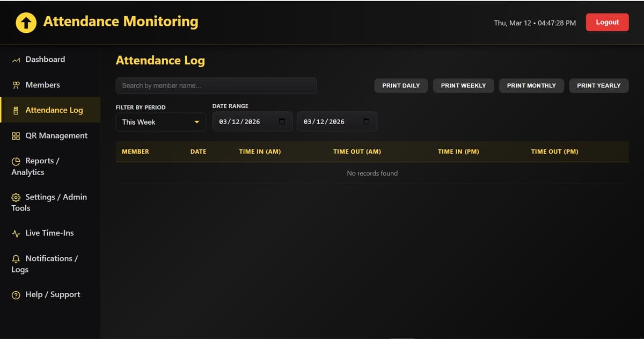This screenshot has height=339, width=644.
Task: Open the start date calendar picker icon
Action: coord(282,121)
